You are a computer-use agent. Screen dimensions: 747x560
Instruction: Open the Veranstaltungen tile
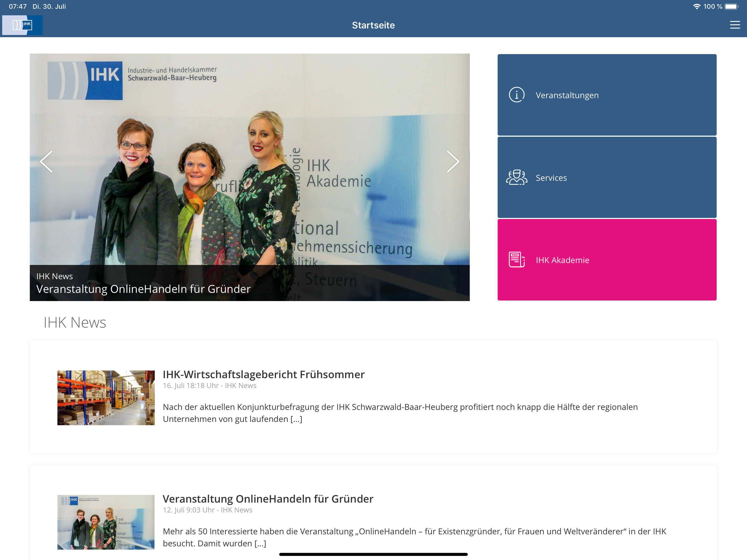607,95
